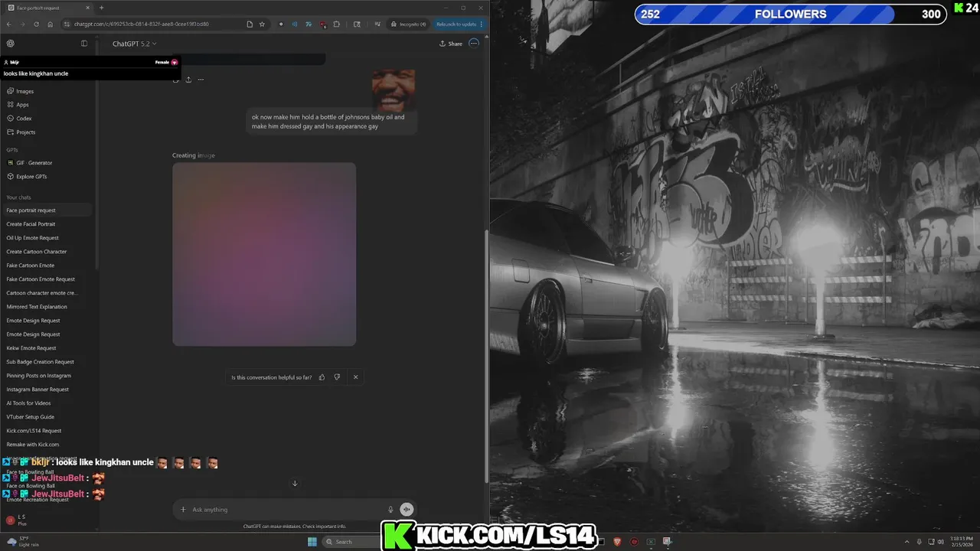Click the plus attach button in composer
The width and height of the screenshot is (980, 551).
point(183,510)
